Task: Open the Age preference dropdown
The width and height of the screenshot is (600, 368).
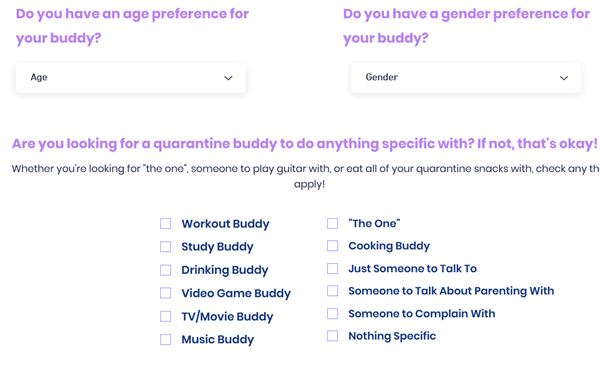Action: (131, 78)
